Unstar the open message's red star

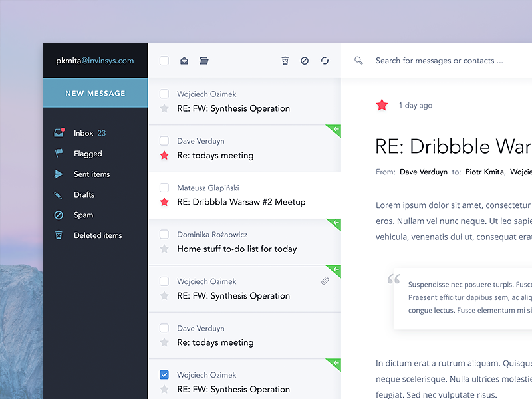coord(382,105)
